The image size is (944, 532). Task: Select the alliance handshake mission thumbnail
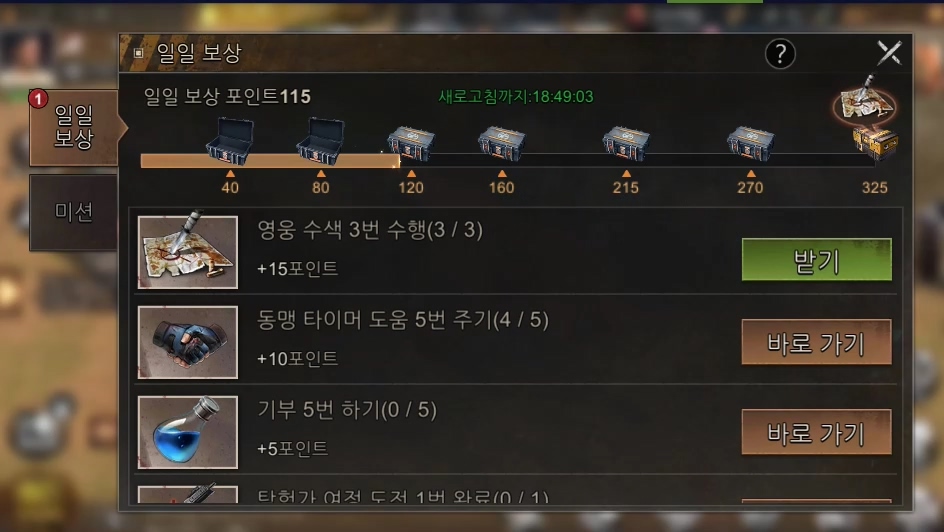coord(188,342)
